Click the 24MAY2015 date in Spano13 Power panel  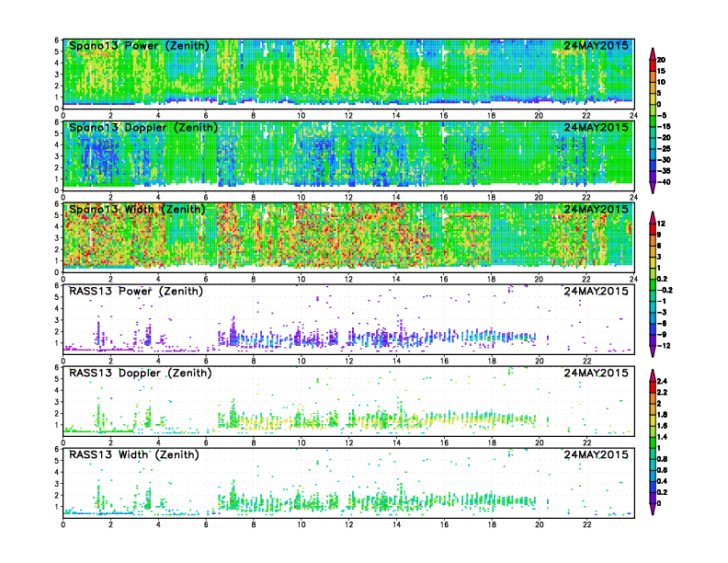pyautogui.click(x=597, y=45)
